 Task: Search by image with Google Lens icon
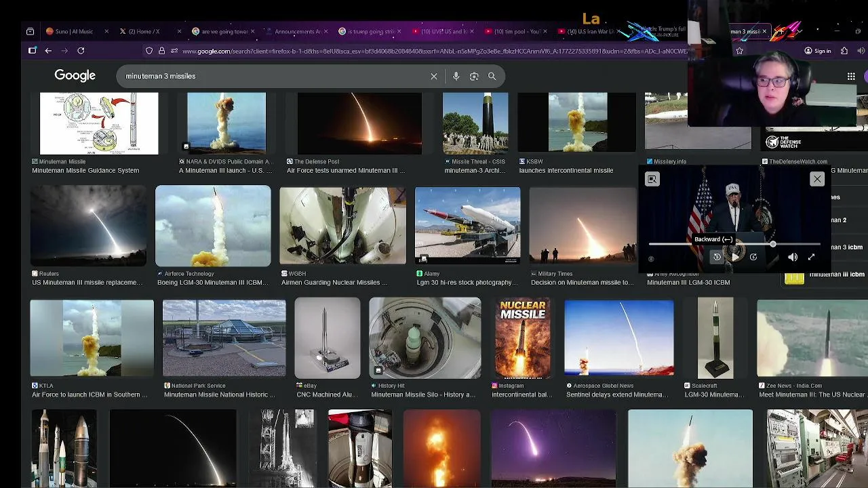click(x=474, y=77)
